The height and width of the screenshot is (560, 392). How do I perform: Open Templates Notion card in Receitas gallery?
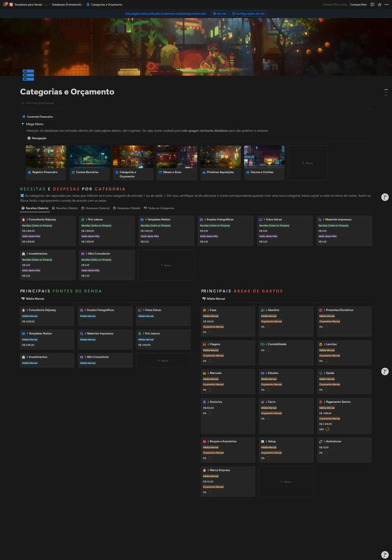click(x=166, y=231)
